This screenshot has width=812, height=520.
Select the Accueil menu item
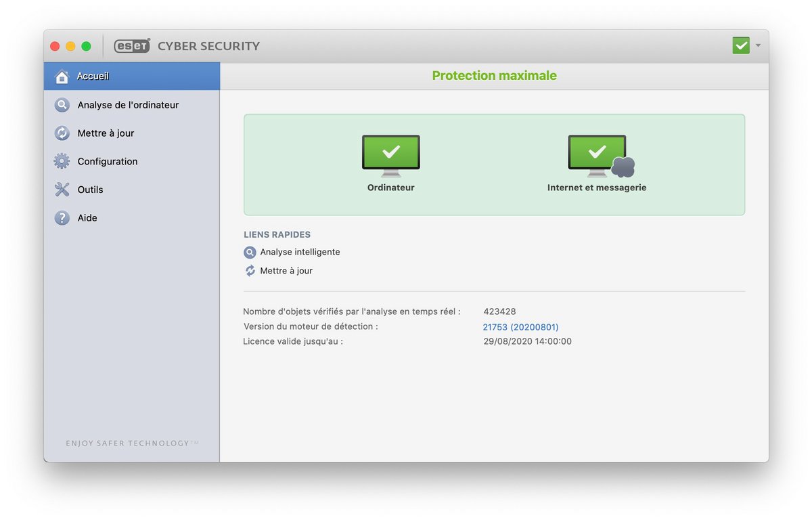pyautogui.click(x=132, y=76)
